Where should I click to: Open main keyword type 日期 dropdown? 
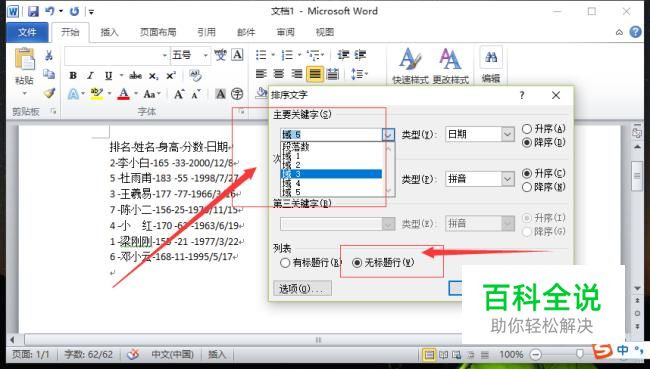click(x=508, y=134)
